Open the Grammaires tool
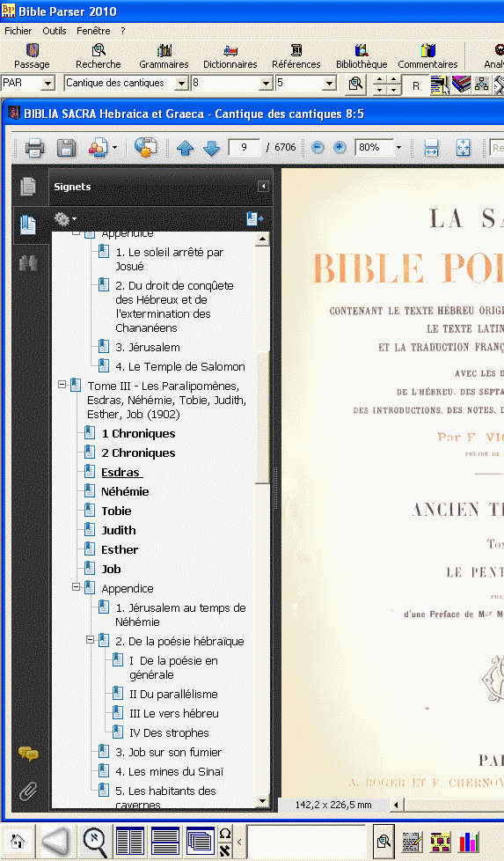This screenshot has height=861, width=504. click(x=164, y=56)
